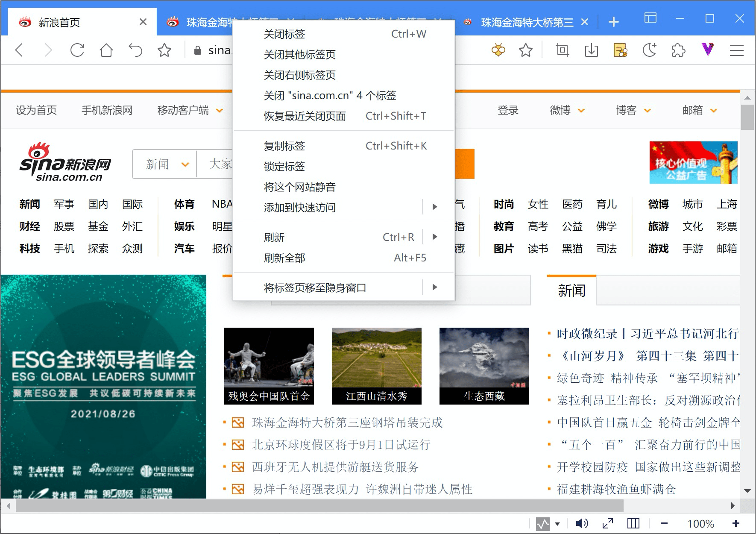Image resolution: width=756 pixels, height=534 pixels.
Task: Open the screenshot crop tool icon
Action: click(x=563, y=50)
